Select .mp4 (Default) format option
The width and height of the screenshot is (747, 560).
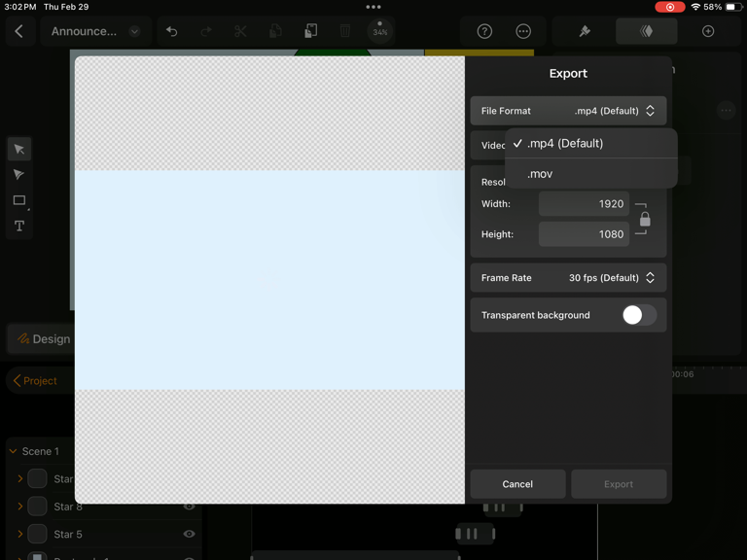click(x=591, y=143)
